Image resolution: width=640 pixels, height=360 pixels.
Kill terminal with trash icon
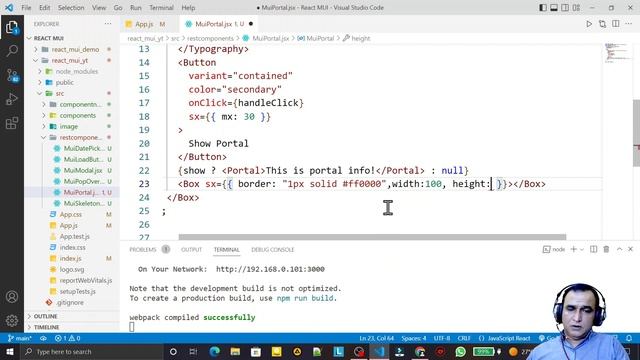coord(606,249)
